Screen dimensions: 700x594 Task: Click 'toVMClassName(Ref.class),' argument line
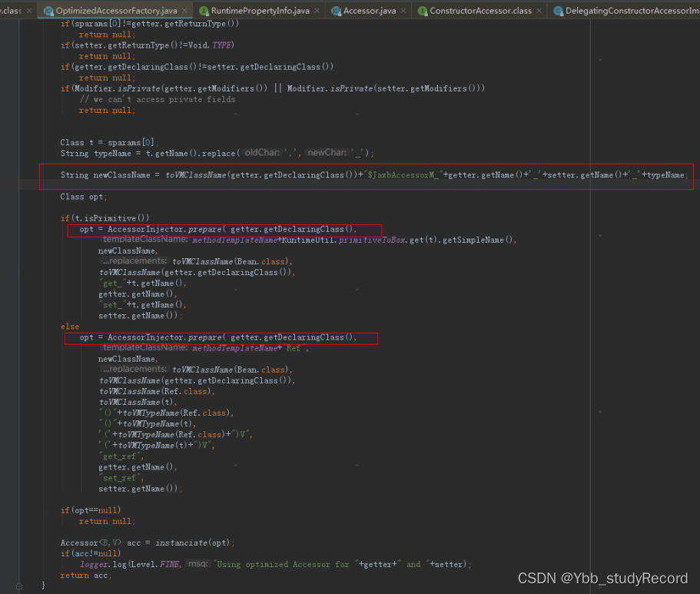click(x=157, y=391)
